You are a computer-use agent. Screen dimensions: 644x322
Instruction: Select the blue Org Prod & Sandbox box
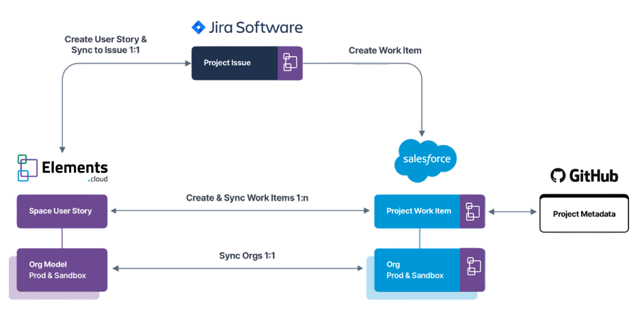pyautogui.click(x=418, y=270)
